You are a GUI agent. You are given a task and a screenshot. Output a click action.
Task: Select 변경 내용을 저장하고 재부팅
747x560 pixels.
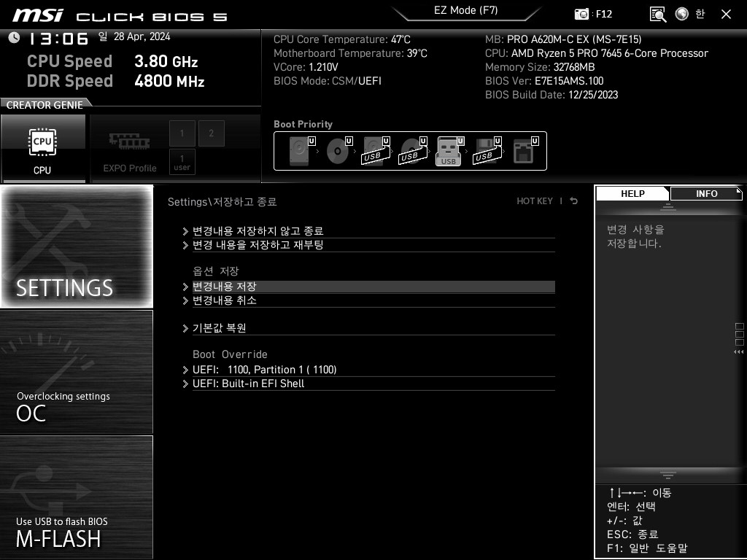coord(258,245)
